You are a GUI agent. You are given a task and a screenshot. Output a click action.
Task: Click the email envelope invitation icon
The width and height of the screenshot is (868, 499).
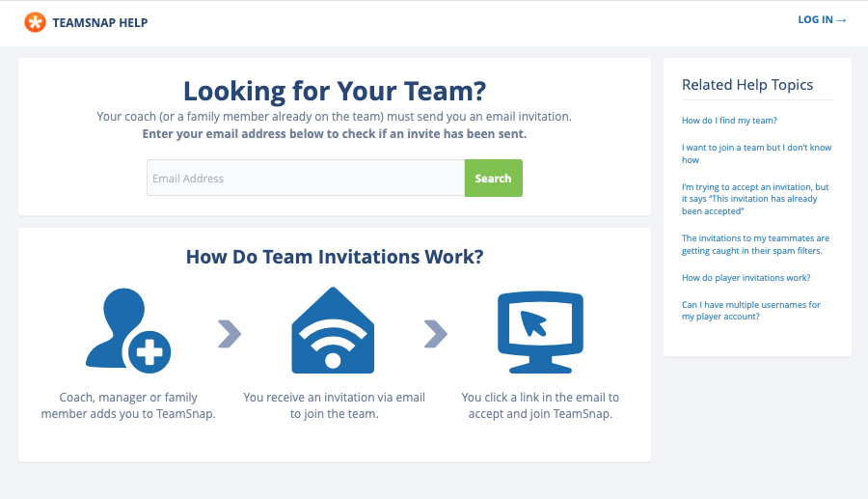[333, 330]
